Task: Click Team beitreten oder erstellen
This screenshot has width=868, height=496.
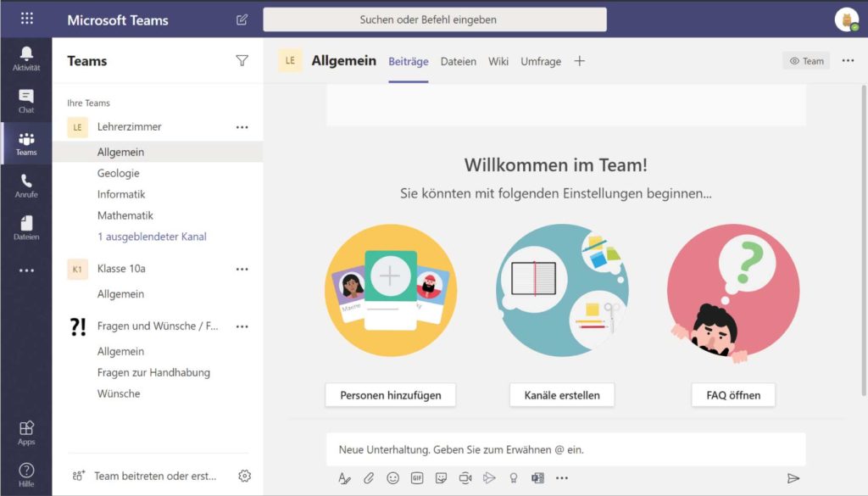Action: click(145, 476)
